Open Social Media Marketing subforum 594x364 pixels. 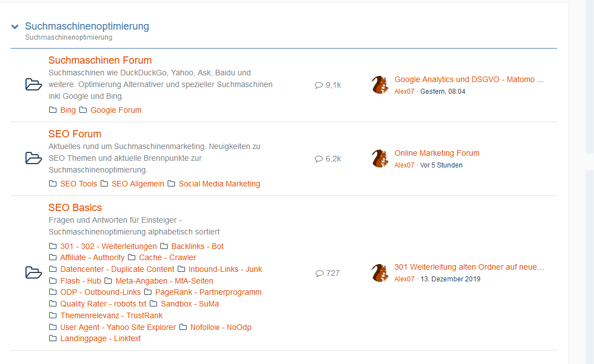[219, 184]
